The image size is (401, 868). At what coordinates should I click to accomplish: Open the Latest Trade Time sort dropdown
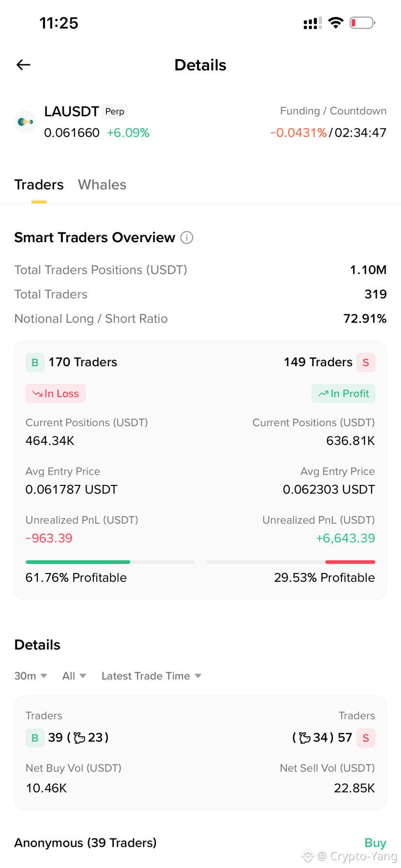click(151, 676)
